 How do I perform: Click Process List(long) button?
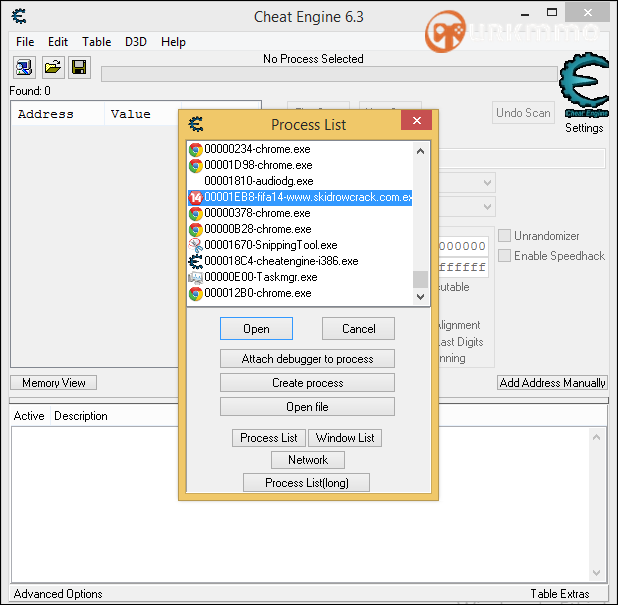click(x=307, y=483)
